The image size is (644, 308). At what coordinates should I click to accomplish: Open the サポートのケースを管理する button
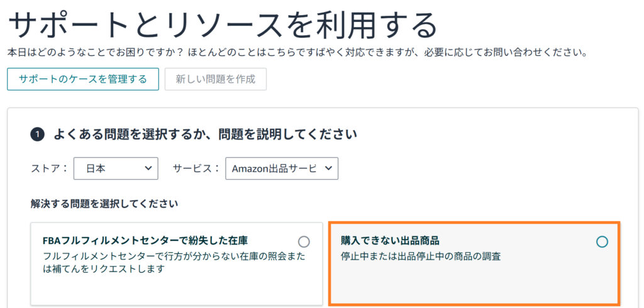coord(83,79)
